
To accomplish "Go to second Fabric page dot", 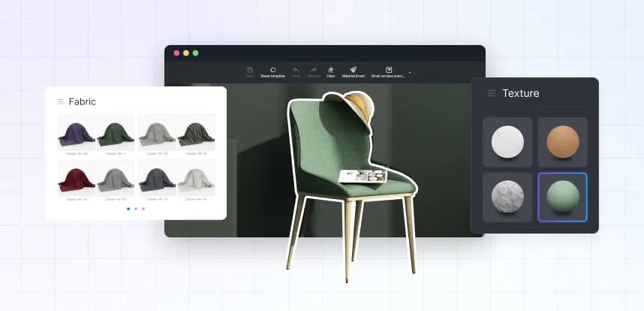I will click(x=136, y=209).
